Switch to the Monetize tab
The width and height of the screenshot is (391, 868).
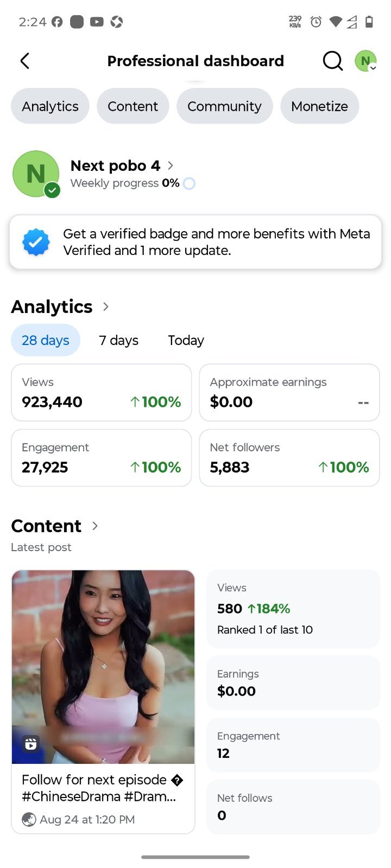pos(319,106)
